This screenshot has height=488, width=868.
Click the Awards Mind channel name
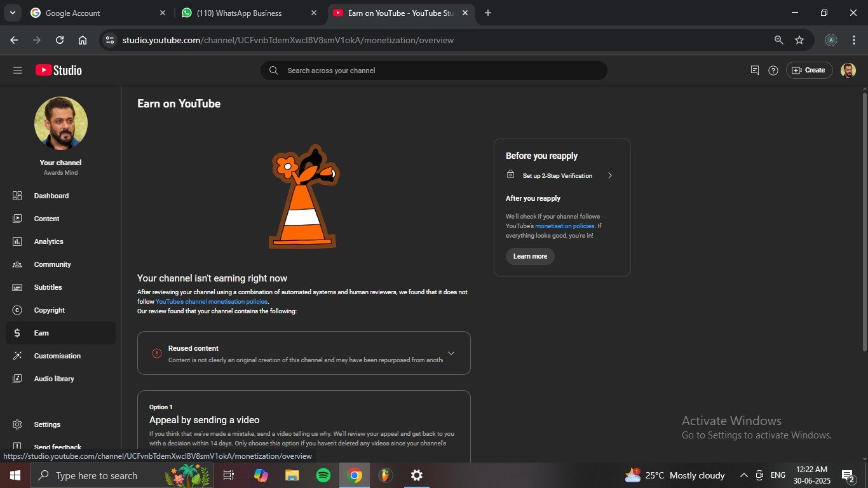pyautogui.click(x=60, y=173)
